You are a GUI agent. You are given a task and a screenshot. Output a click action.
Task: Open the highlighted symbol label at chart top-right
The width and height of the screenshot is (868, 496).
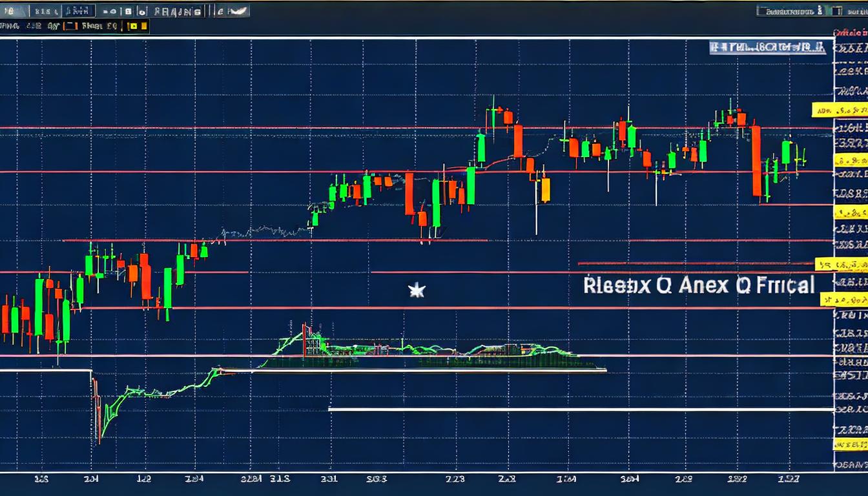tap(767, 47)
